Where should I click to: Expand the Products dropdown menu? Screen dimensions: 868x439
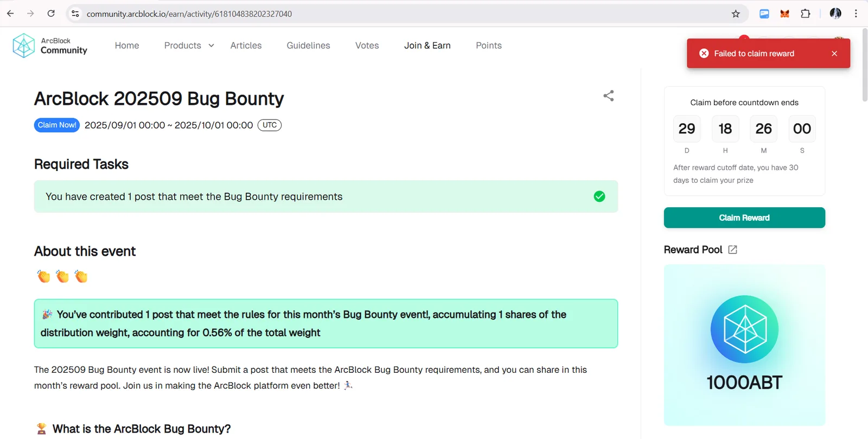click(189, 46)
